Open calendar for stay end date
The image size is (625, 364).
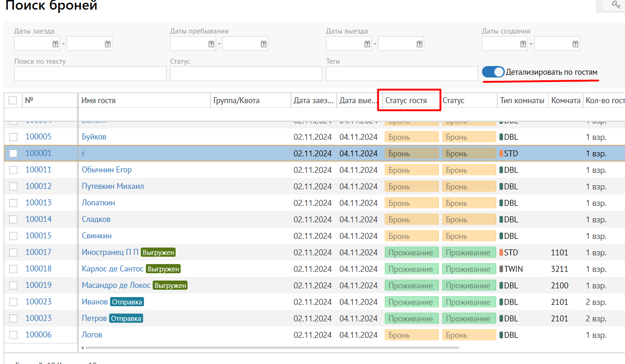tap(263, 44)
